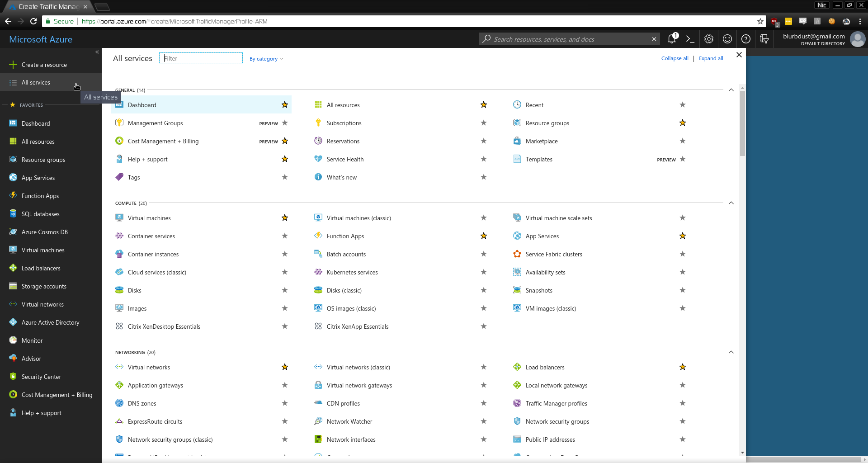Select All services in the sidebar
868x463 pixels.
pos(51,82)
